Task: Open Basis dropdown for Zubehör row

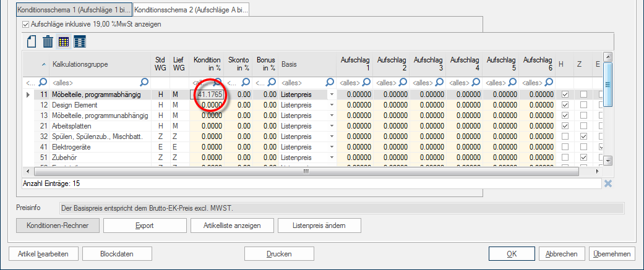Action: pos(331,158)
